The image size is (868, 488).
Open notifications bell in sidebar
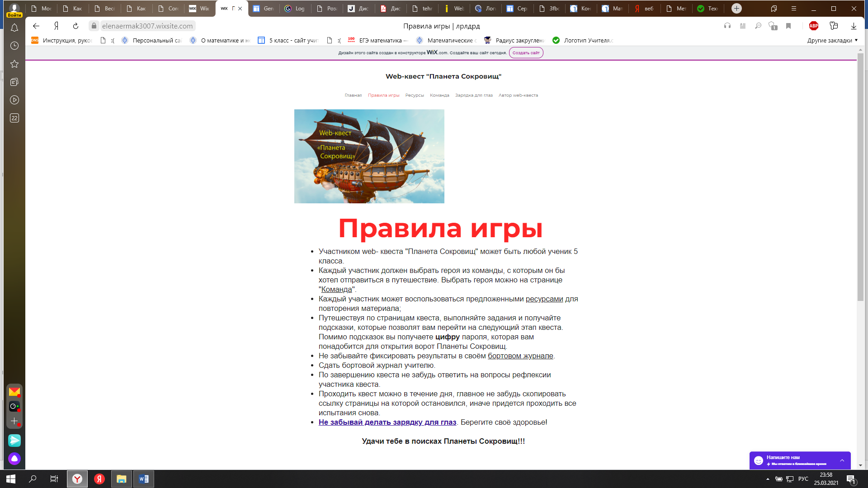tap(14, 28)
